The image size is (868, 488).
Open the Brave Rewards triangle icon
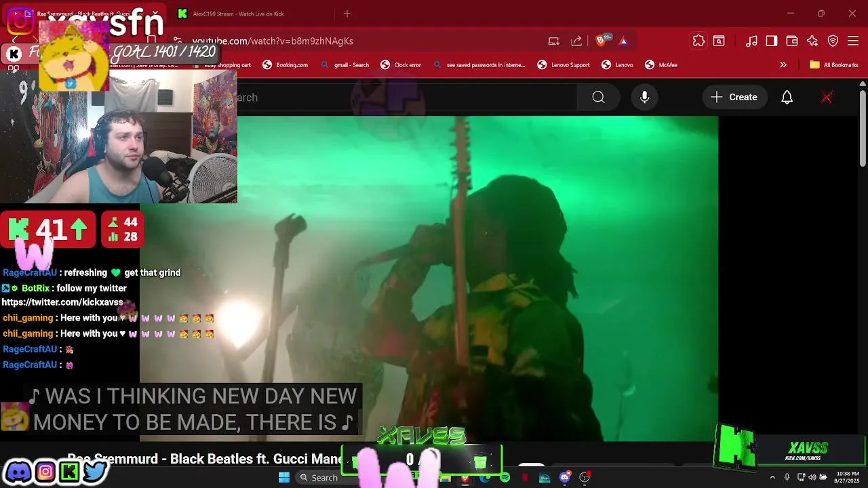click(623, 41)
